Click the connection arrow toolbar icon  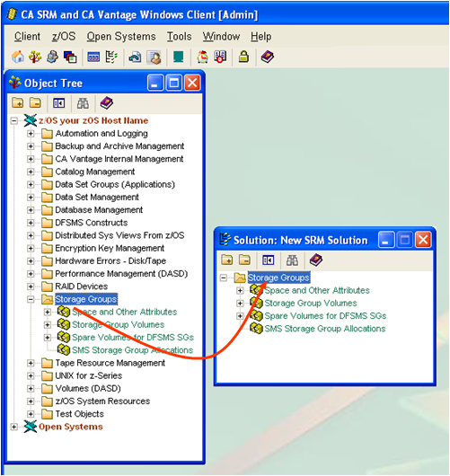point(135,57)
